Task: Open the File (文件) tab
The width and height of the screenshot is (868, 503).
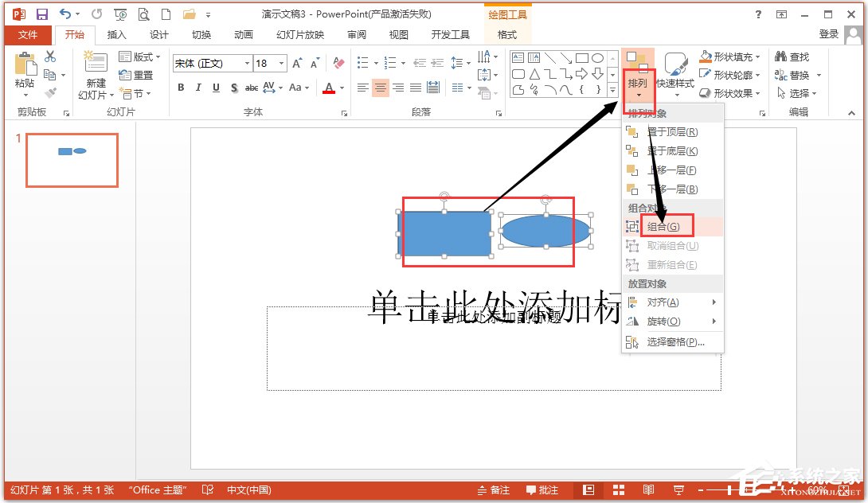Action: pos(28,34)
